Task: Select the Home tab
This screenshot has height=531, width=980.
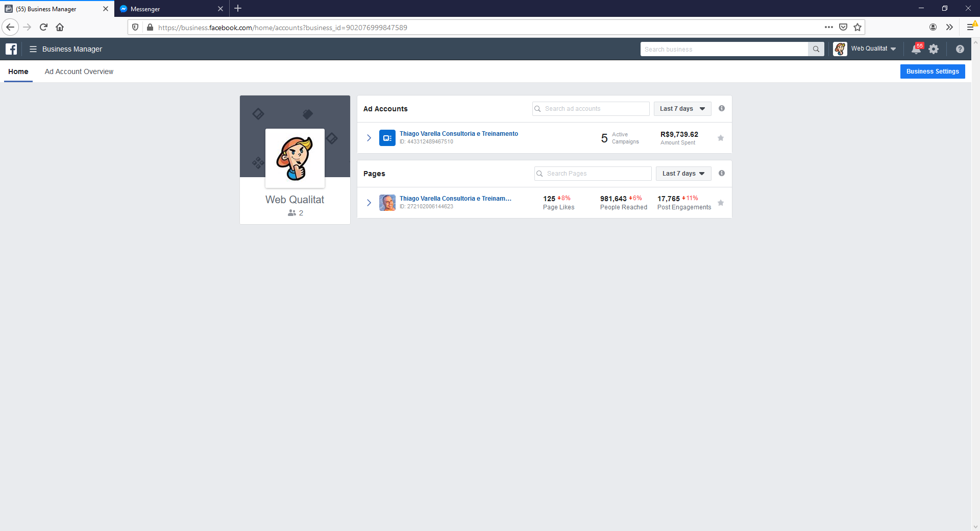Action: (x=18, y=71)
